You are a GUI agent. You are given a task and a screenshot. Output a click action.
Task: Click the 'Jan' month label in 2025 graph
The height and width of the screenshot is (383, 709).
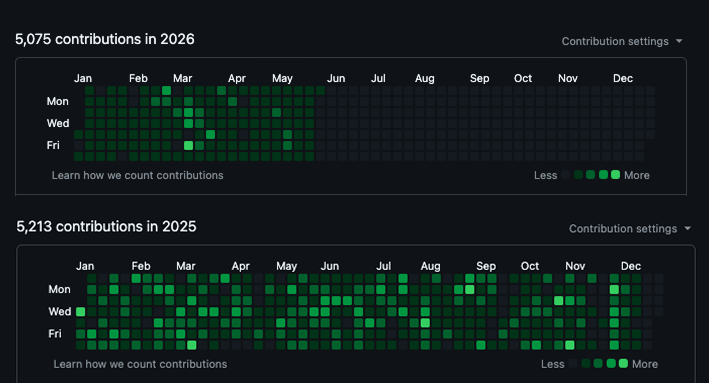[x=85, y=266]
